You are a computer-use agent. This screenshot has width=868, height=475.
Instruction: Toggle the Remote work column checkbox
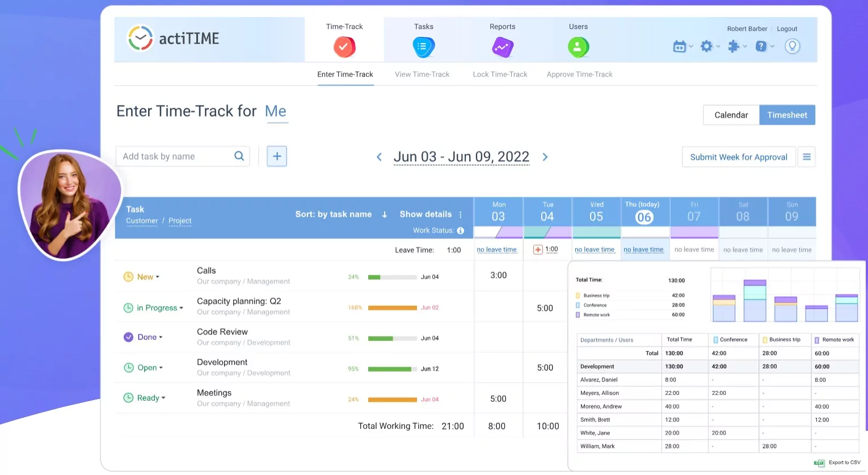click(x=817, y=340)
